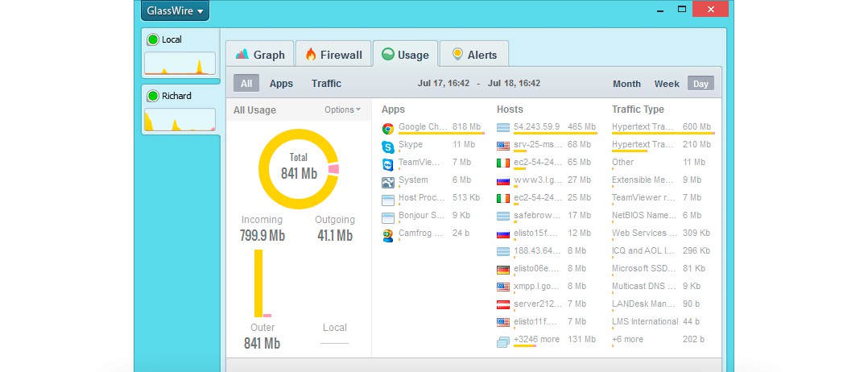Select the NetBIOS Name traffic row
Screen dimensions: 868x372
pyautogui.click(x=663, y=216)
